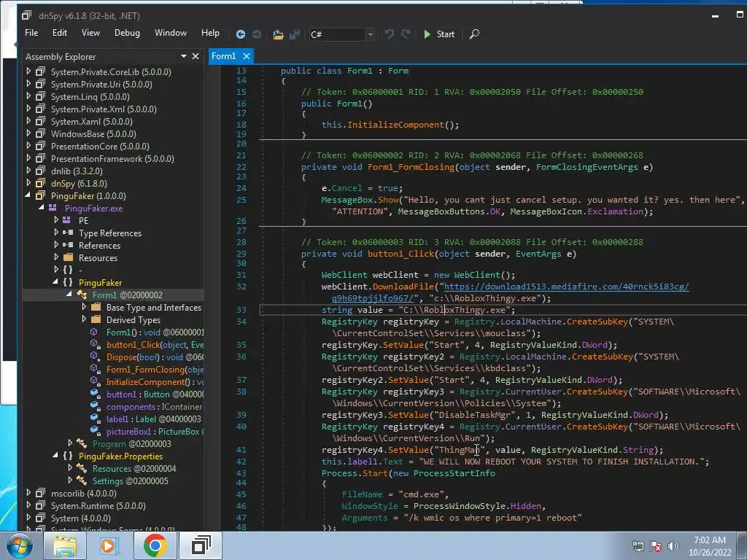Click the Save All toolbar icon
Image resolution: width=747 pixels, height=560 pixels.
point(295,34)
